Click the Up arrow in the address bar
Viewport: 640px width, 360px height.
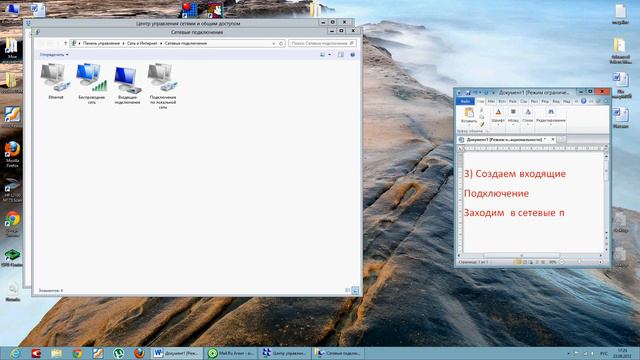coord(65,43)
